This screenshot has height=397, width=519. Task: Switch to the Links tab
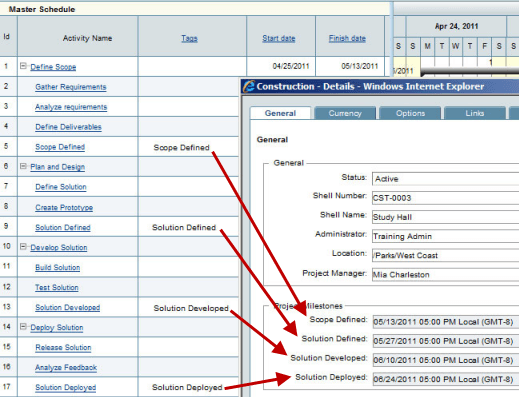(x=475, y=113)
